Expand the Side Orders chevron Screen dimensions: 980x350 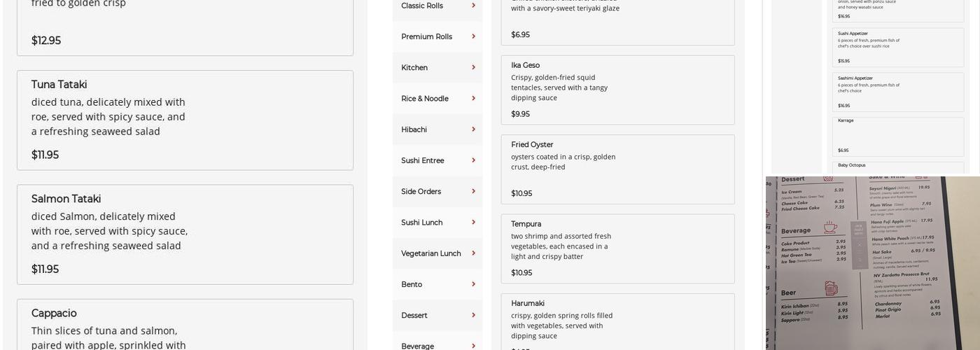tap(473, 191)
